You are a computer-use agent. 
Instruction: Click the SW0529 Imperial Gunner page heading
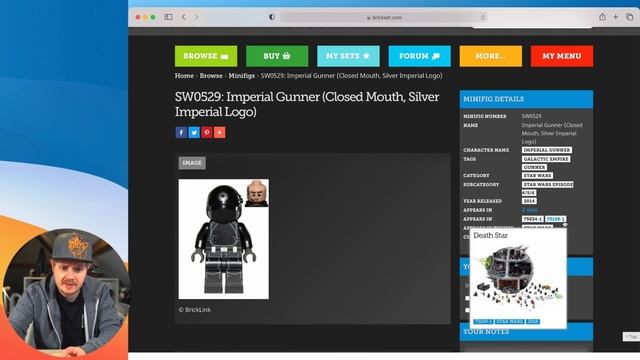coord(307,104)
